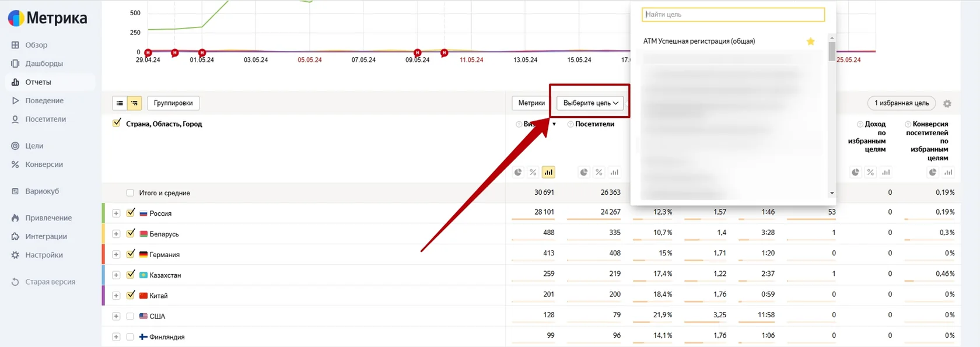Click the Группировки button

coord(173,103)
